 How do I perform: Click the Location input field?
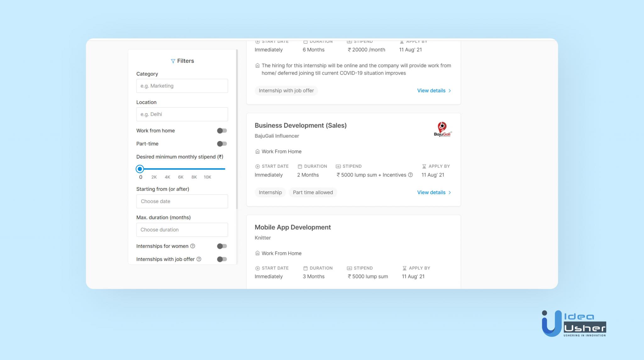tap(182, 114)
